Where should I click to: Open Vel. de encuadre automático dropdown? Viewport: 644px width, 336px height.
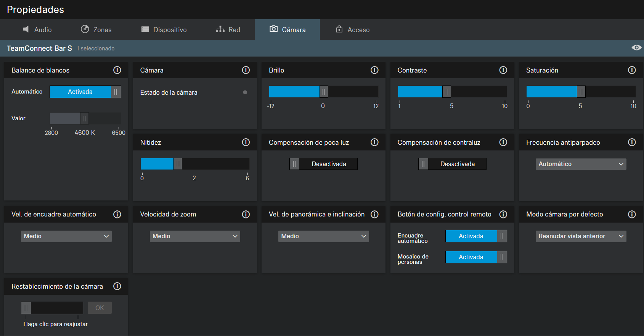66,236
